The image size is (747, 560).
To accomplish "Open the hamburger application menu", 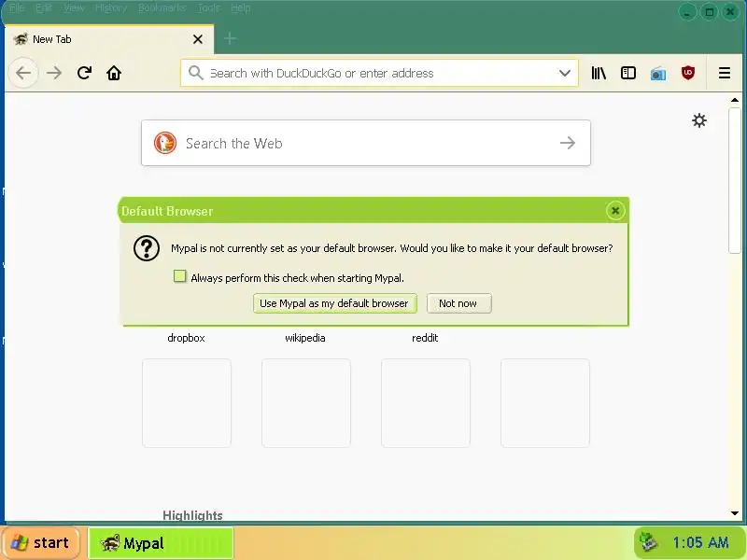I will (725, 73).
